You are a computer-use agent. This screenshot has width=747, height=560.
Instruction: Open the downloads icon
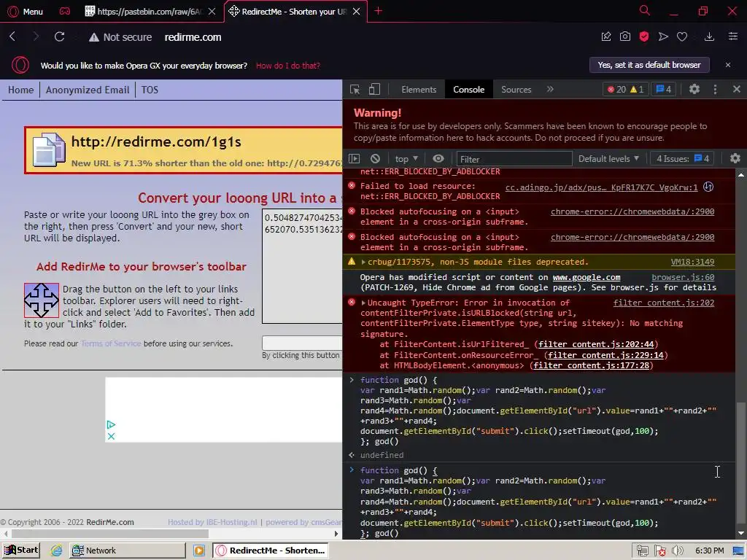point(709,36)
